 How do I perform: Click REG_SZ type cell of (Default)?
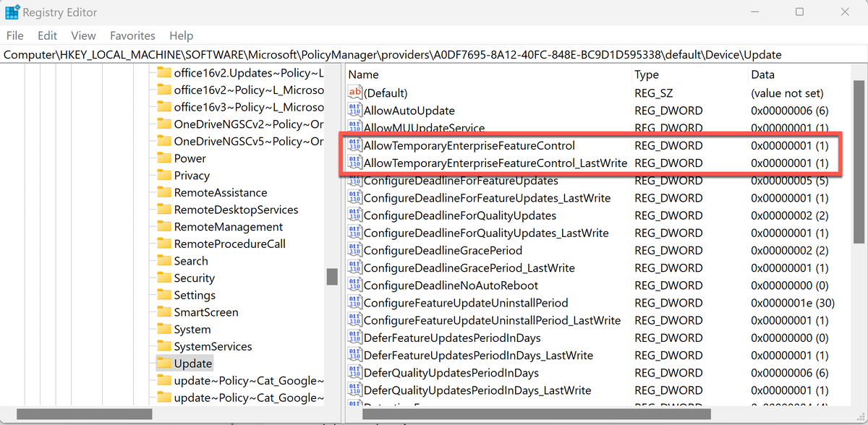(x=655, y=93)
